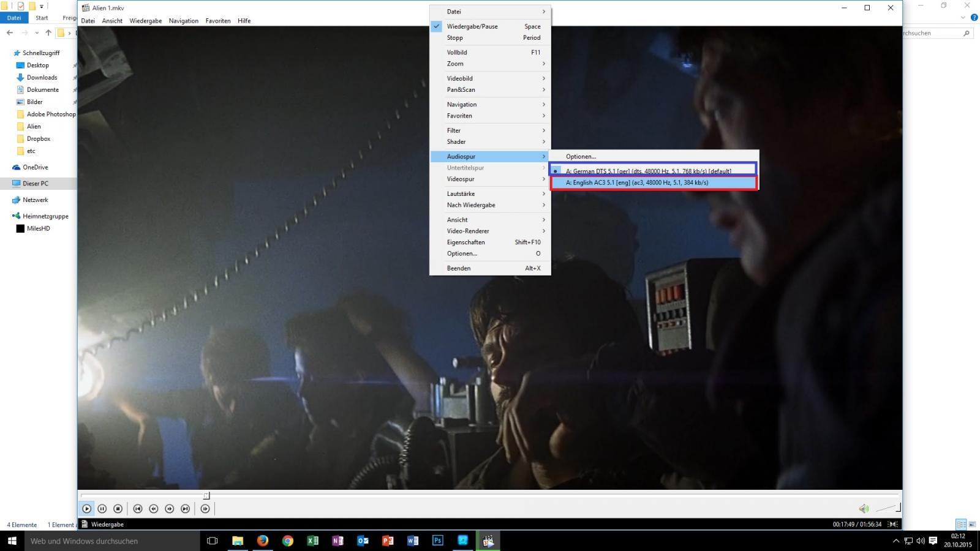
Task: Expand the Zoom submenu
Action: [490, 64]
